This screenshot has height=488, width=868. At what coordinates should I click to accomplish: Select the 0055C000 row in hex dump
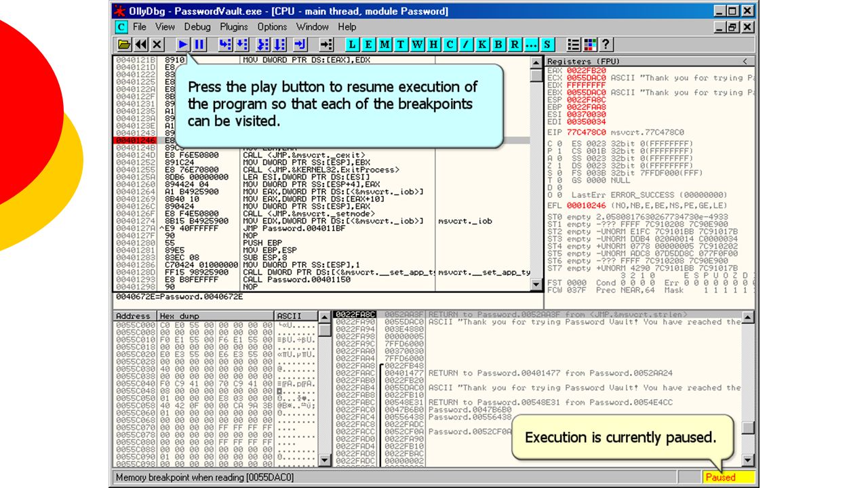pyautogui.click(x=215, y=325)
